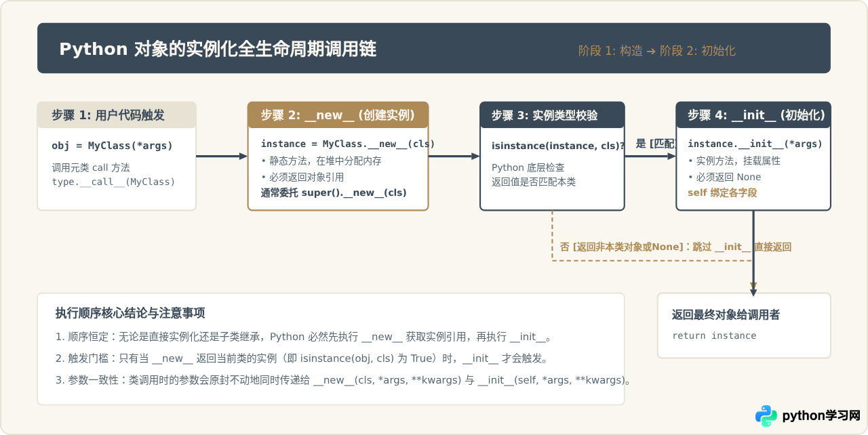Select the header '步骤 2: __new__ (创建实例)'

(x=338, y=115)
